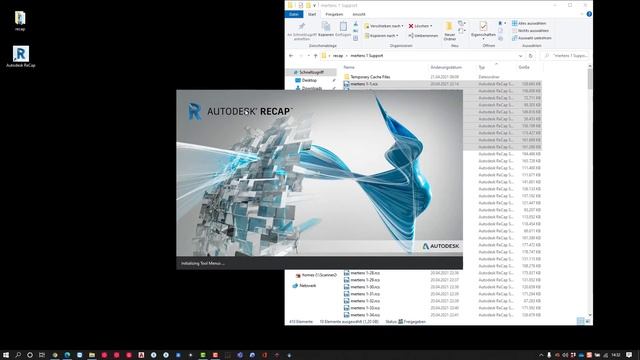640x360 pixels.
Task: Open Cortana circle on taskbar
Action: (x=30, y=355)
